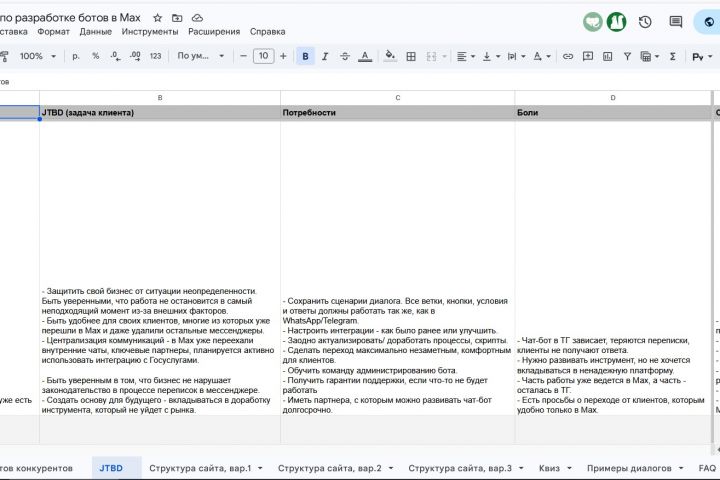Click the Боли header cell

[613, 113]
